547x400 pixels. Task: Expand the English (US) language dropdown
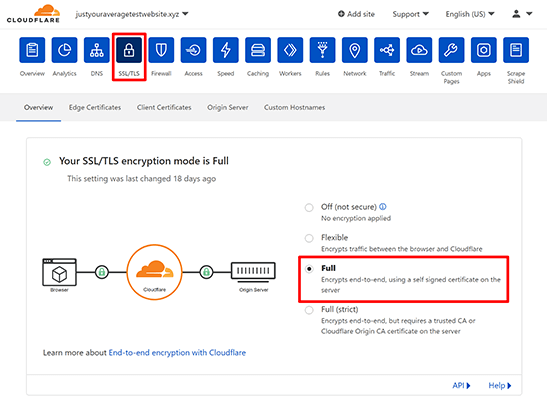[470, 14]
